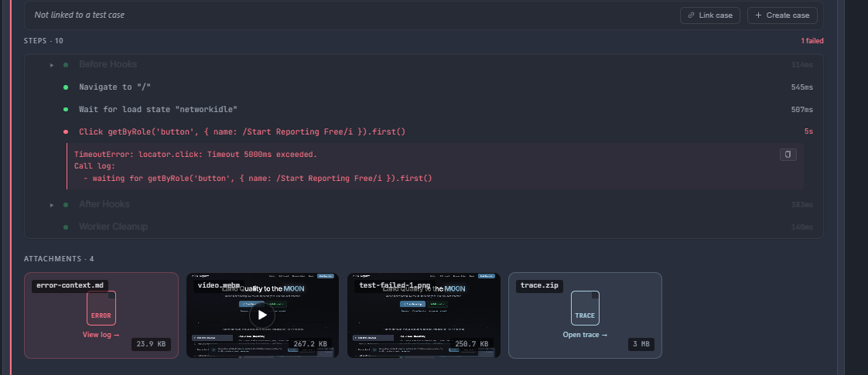Click the 545ms duration value
868x375 pixels.
point(802,87)
